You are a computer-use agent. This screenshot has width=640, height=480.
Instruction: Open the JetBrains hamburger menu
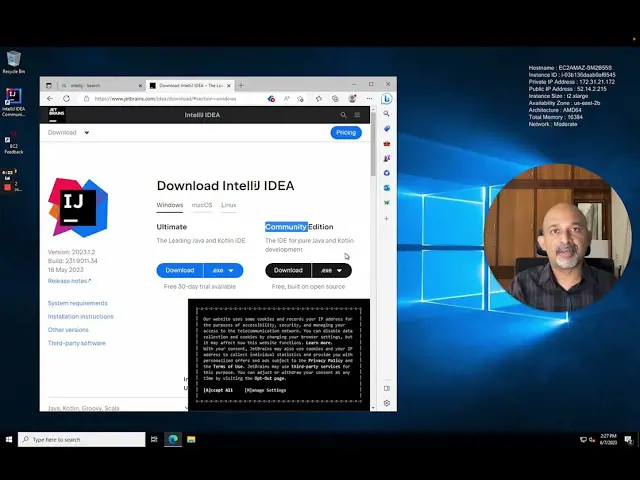357,115
